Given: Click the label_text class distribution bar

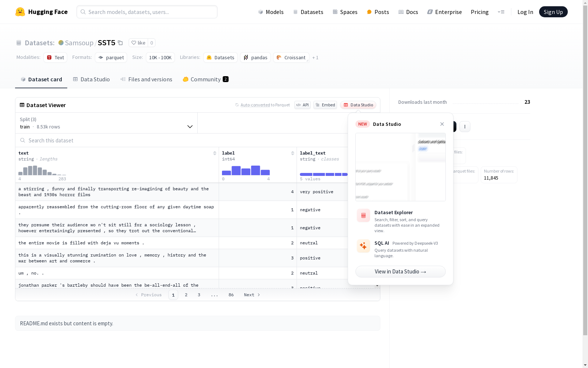Looking at the screenshot, I should (324, 174).
